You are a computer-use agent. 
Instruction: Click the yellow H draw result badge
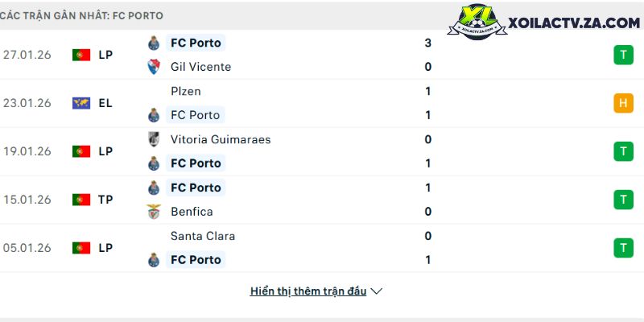click(x=622, y=103)
